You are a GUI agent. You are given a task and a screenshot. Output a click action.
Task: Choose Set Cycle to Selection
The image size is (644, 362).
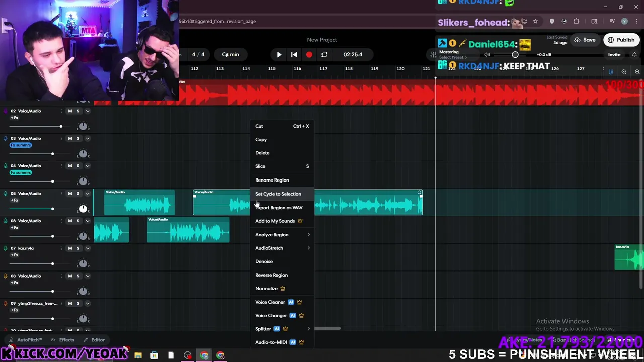282,194
